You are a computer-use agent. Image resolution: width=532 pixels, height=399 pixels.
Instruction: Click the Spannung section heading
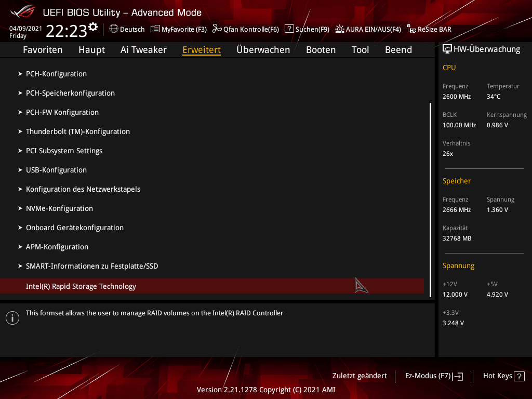click(x=458, y=265)
